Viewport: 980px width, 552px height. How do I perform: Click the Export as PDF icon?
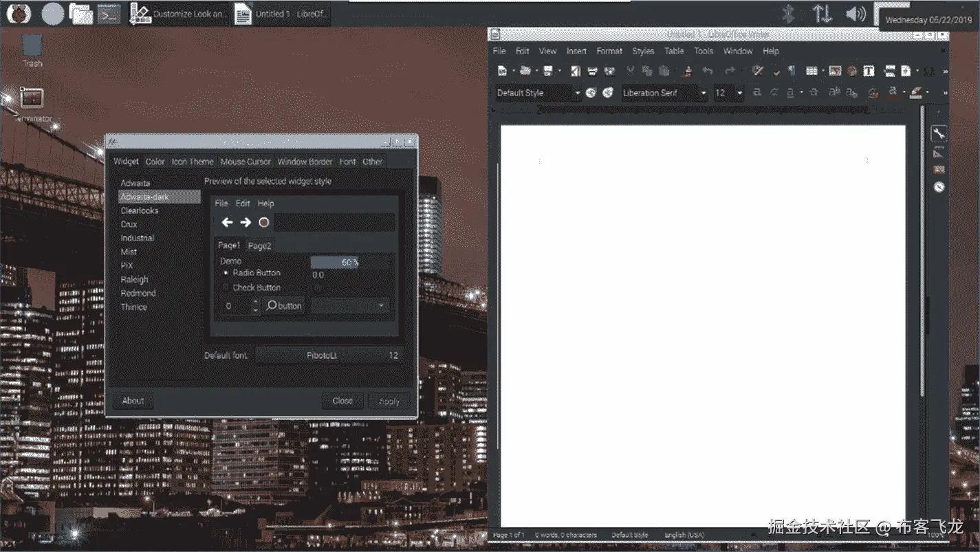coord(576,71)
